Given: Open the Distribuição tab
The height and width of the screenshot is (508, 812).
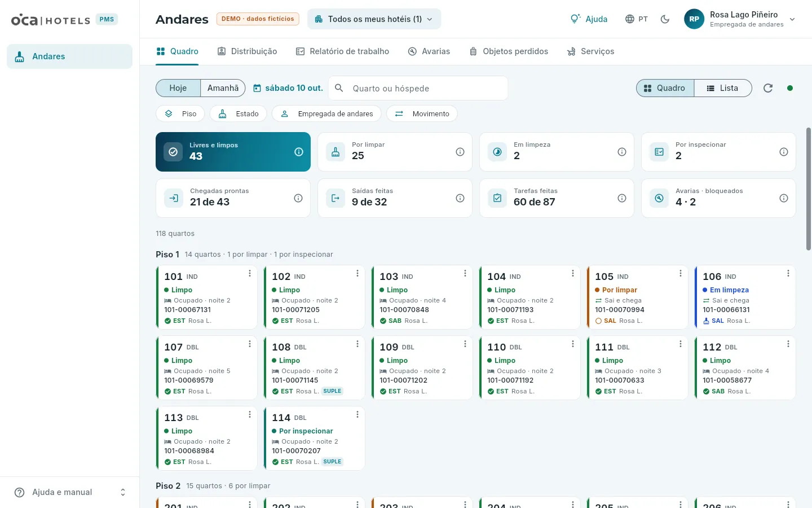Looking at the screenshot, I should (x=247, y=51).
